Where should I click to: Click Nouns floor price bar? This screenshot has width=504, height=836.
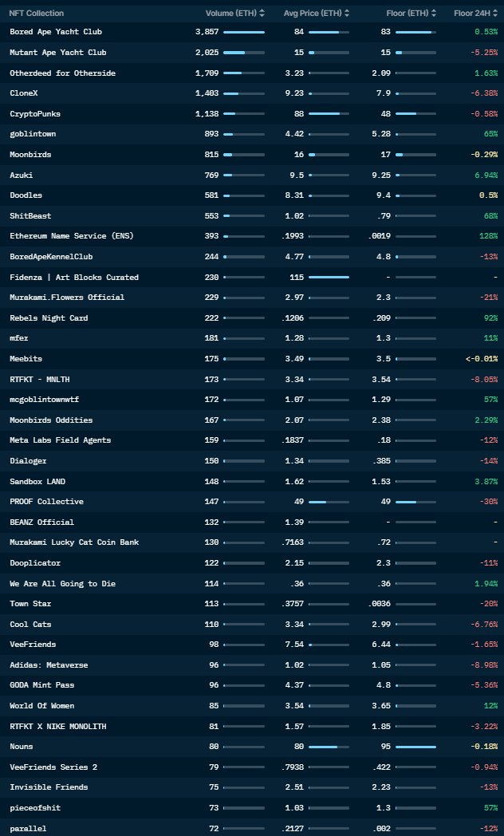tap(415, 747)
